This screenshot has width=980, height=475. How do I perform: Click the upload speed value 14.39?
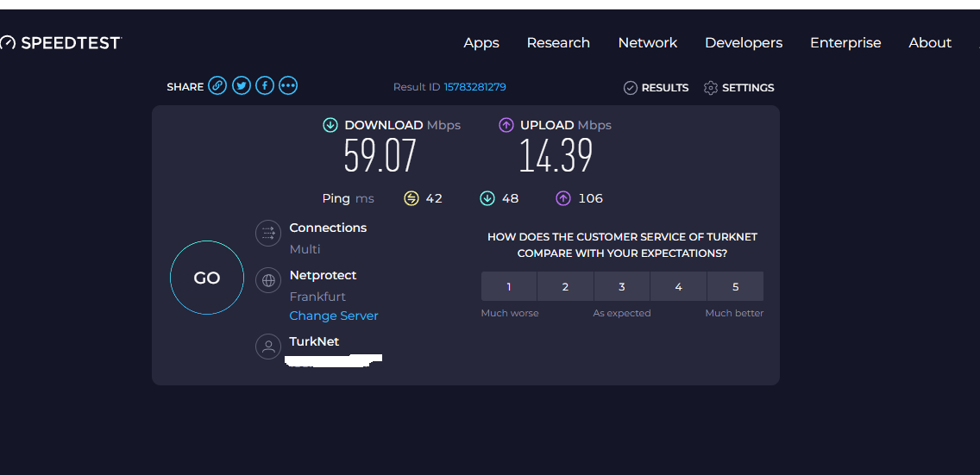556,156
